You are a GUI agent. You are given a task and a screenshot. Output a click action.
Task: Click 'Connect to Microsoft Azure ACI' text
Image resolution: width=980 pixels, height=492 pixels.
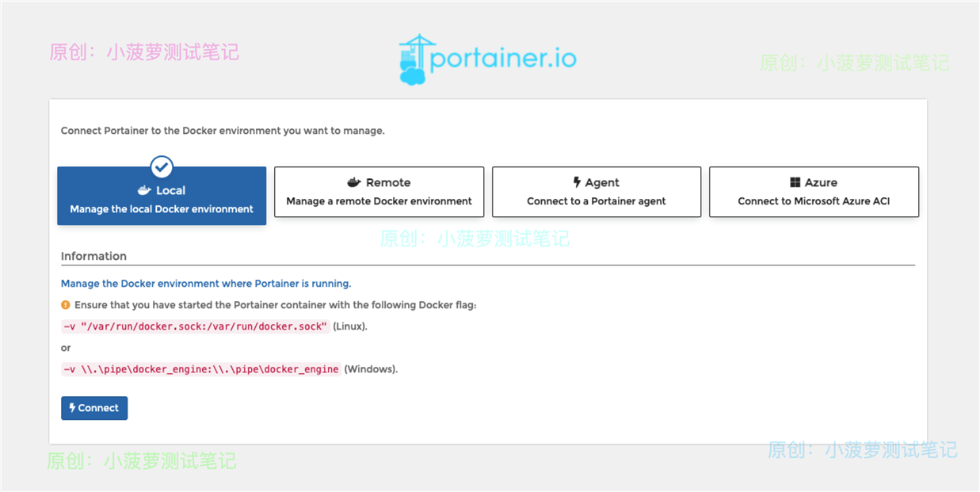pos(814,201)
